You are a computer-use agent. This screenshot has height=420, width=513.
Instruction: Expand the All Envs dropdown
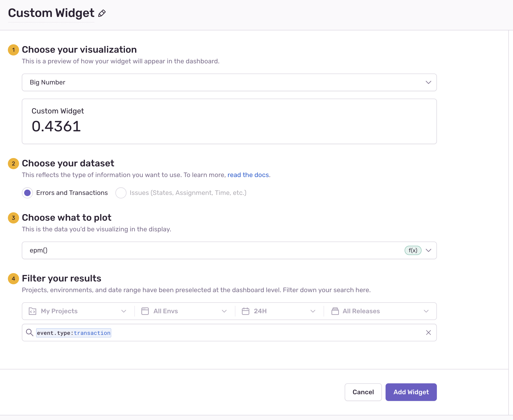click(224, 311)
